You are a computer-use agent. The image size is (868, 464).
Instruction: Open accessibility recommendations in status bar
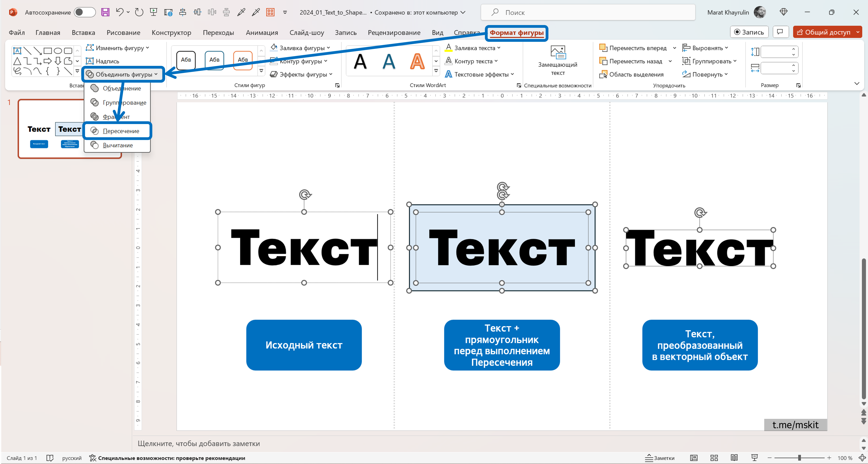(167, 458)
